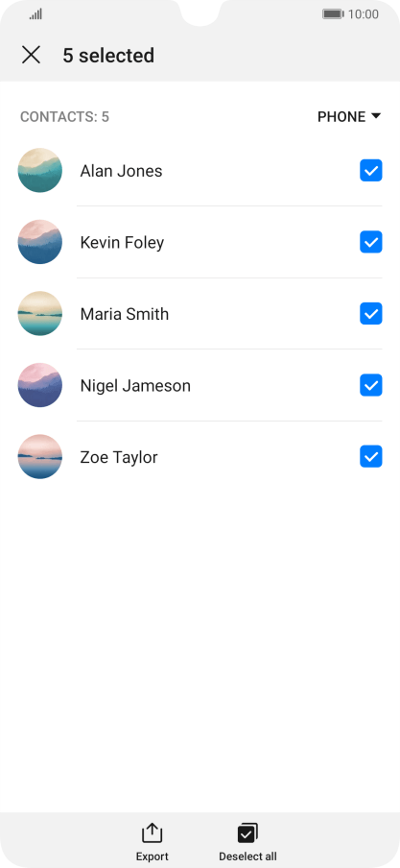Image resolution: width=400 pixels, height=868 pixels.
Task: Open the PHONE source dropdown
Action: [349, 117]
